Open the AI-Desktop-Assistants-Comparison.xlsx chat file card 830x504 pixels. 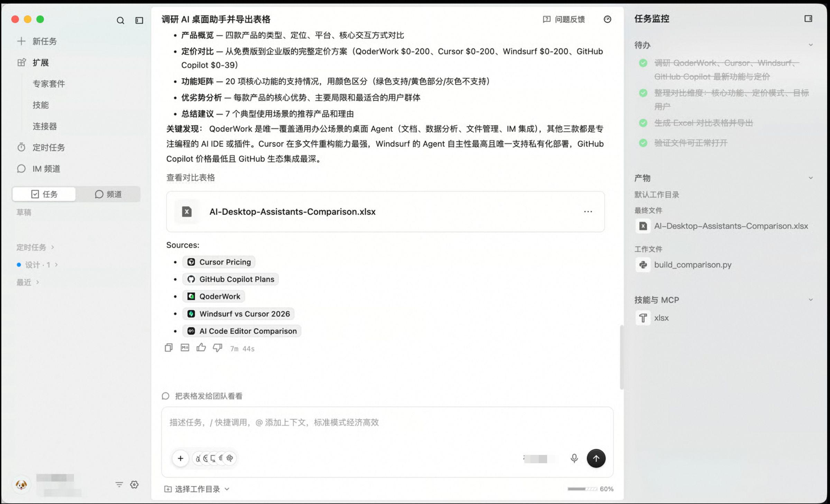pyautogui.click(x=386, y=212)
